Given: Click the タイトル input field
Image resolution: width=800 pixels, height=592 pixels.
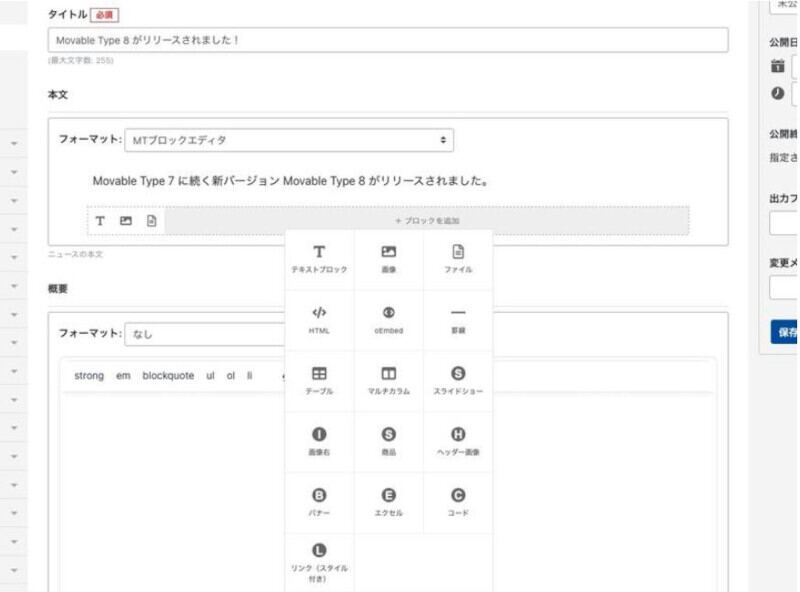Looking at the screenshot, I should click(388, 40).
